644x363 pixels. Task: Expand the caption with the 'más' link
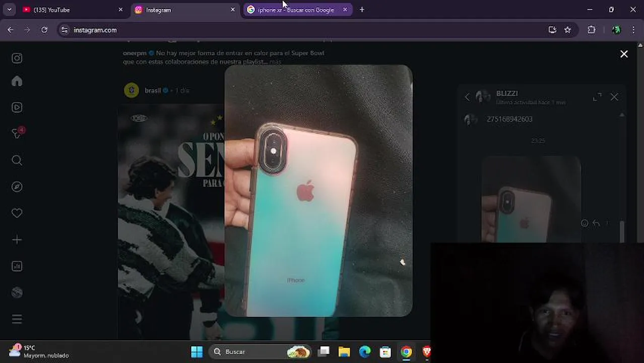[x=275, y=62]
